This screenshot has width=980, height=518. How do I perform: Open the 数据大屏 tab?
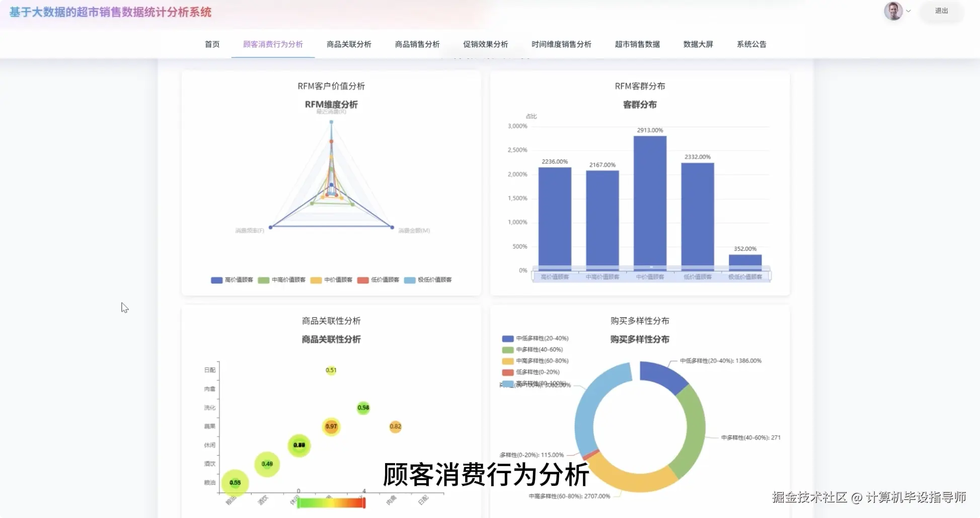[698, 44]
